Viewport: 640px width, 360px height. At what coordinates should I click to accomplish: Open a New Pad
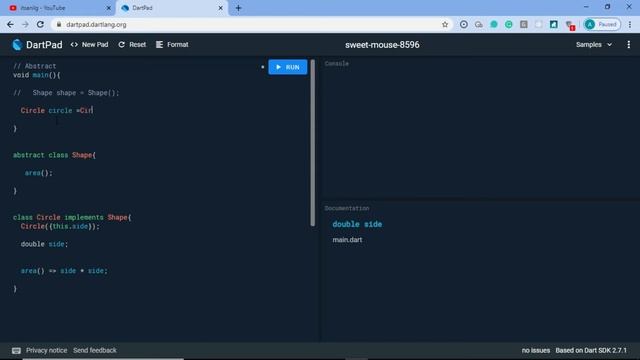[89, 44]
